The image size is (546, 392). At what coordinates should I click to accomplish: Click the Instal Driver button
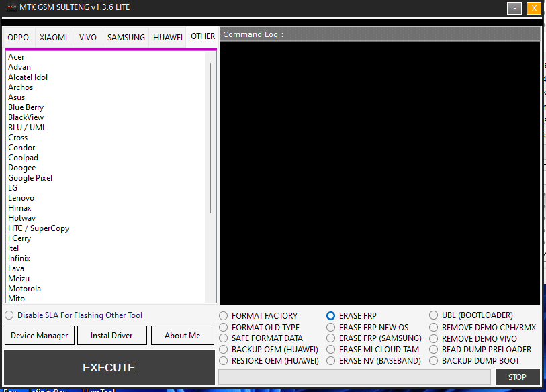[111, 335]
